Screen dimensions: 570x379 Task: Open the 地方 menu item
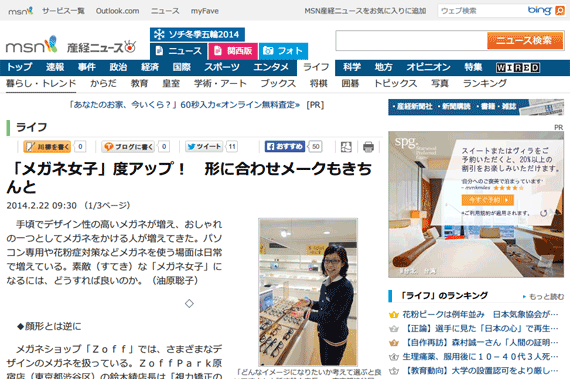point(384,67)
